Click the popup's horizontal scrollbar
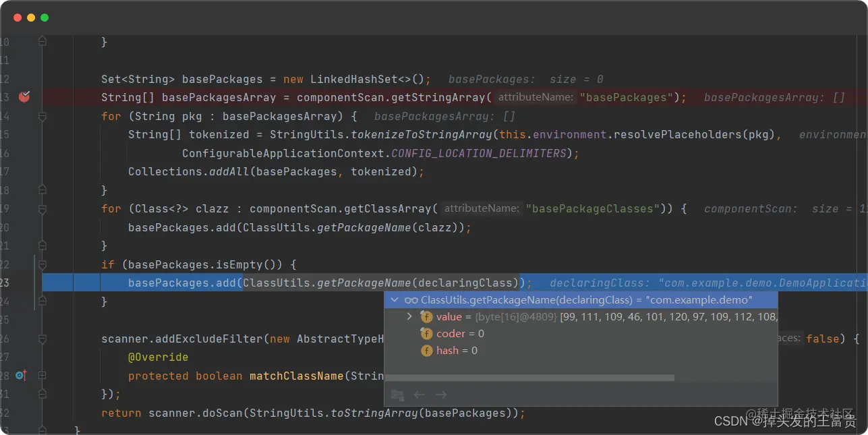The width and height of the screenshot is (868, 435). (x=529, y=378)
